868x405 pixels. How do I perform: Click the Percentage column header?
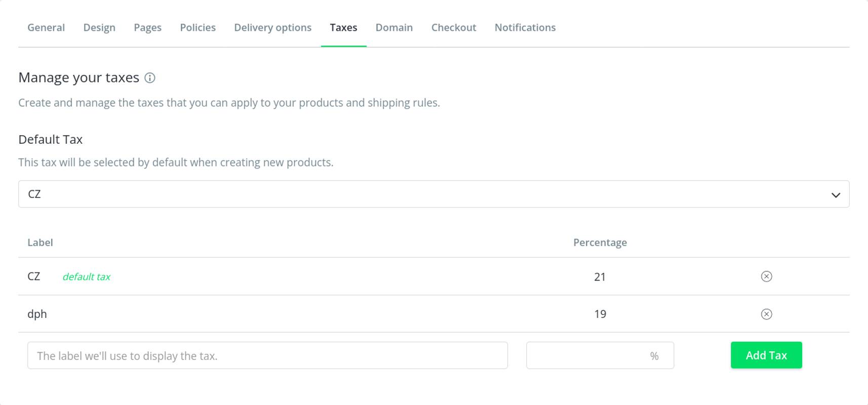click(600, 242)
